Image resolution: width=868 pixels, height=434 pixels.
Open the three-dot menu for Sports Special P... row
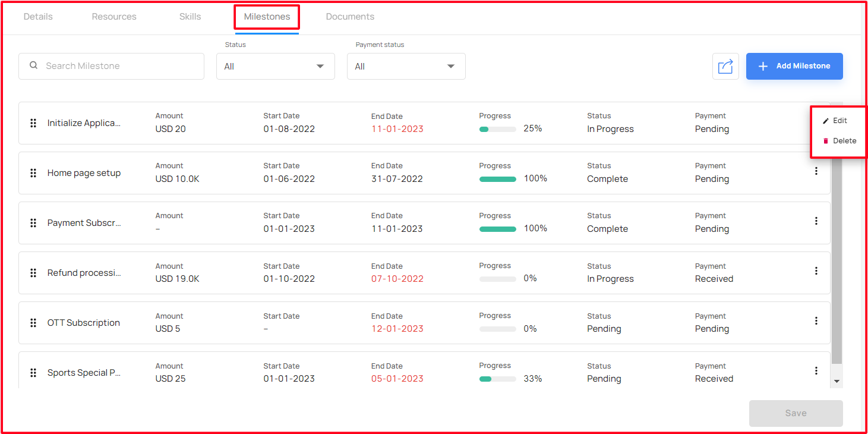(816, 371)
